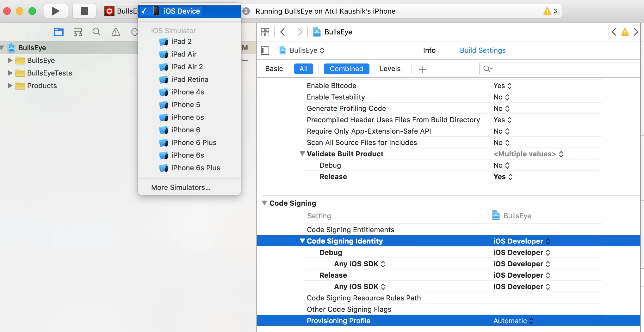The image size is (644, 332).
Task: Select iPhone 6 Plus simulator
Action: pos(189,142)
